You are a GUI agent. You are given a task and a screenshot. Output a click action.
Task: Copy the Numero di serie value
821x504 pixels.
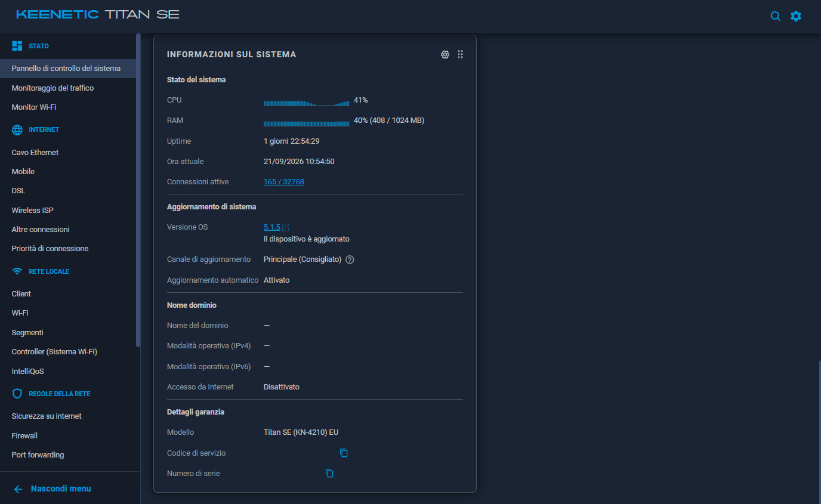pos(329,473)
